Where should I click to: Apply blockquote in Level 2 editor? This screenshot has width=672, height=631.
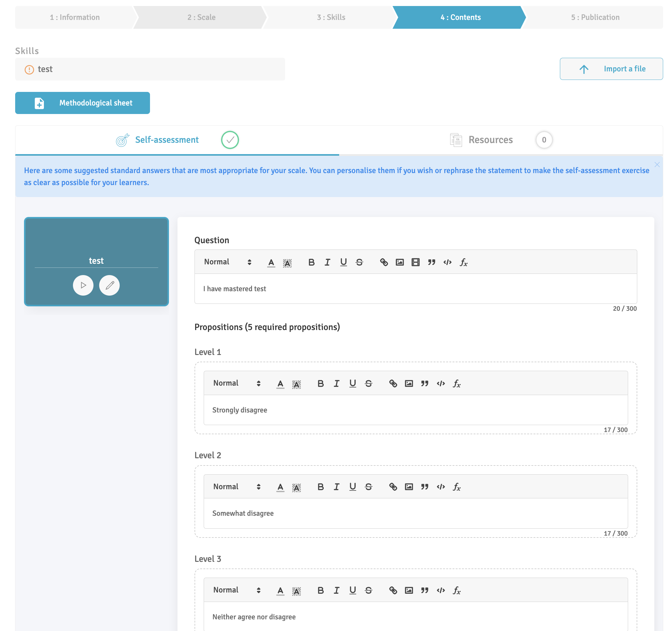[x=424, y=487]
